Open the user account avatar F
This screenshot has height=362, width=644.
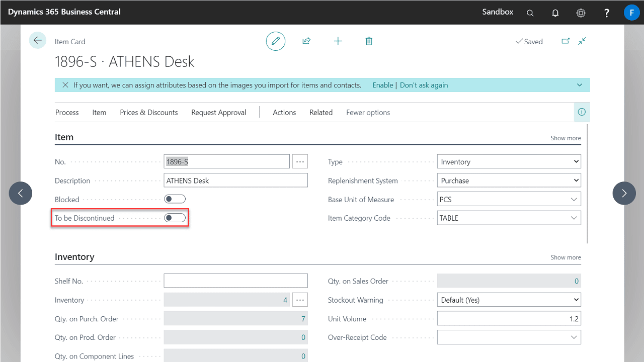(x=631, y=12)
